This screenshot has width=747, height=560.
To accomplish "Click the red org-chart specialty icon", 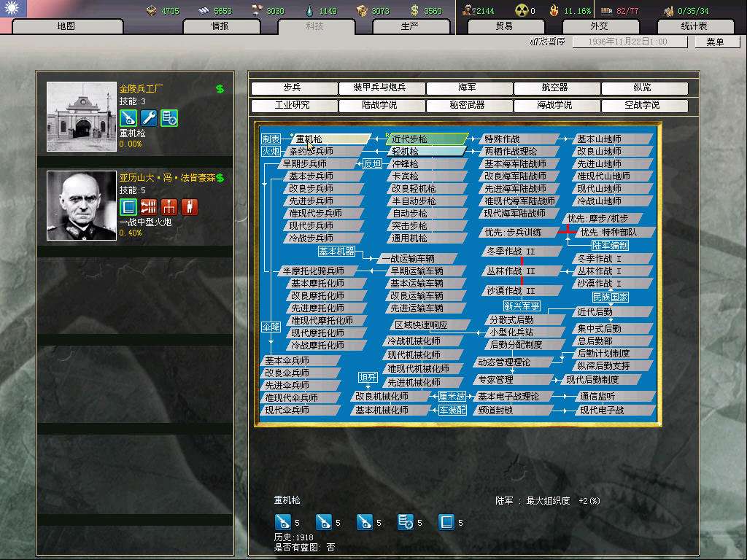I will pos(169,207).
